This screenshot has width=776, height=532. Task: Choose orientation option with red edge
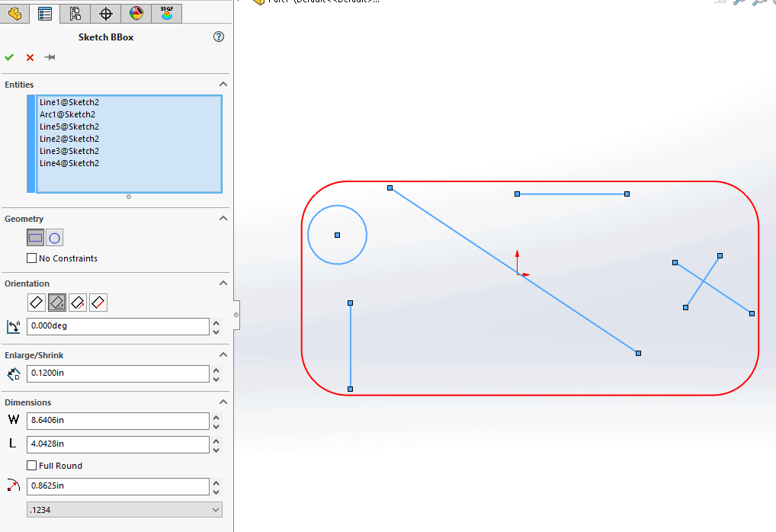(x=98, y=303)
